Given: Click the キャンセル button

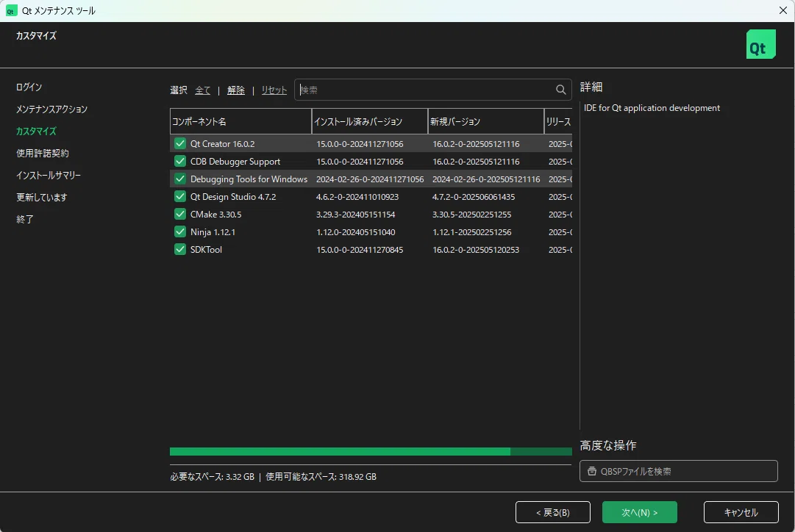Looking at the screenshot, I should click(x=741, y=512).
